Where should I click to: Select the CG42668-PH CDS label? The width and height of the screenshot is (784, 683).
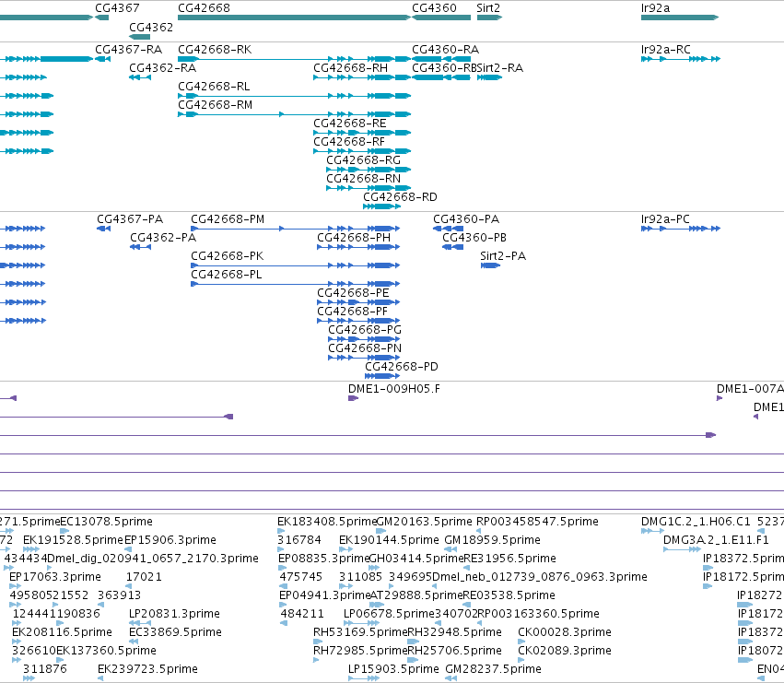pos(354,238)
